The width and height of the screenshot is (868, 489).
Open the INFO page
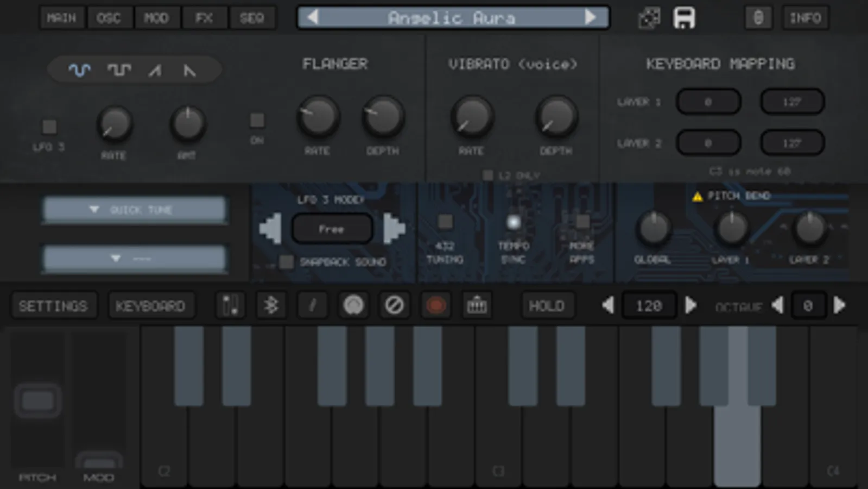pos(805,18)
